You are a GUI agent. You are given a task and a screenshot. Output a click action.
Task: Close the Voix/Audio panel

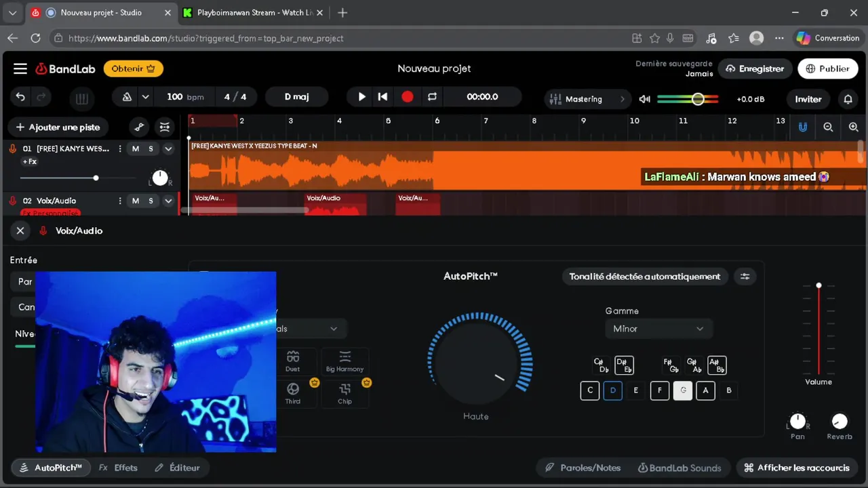20,230
